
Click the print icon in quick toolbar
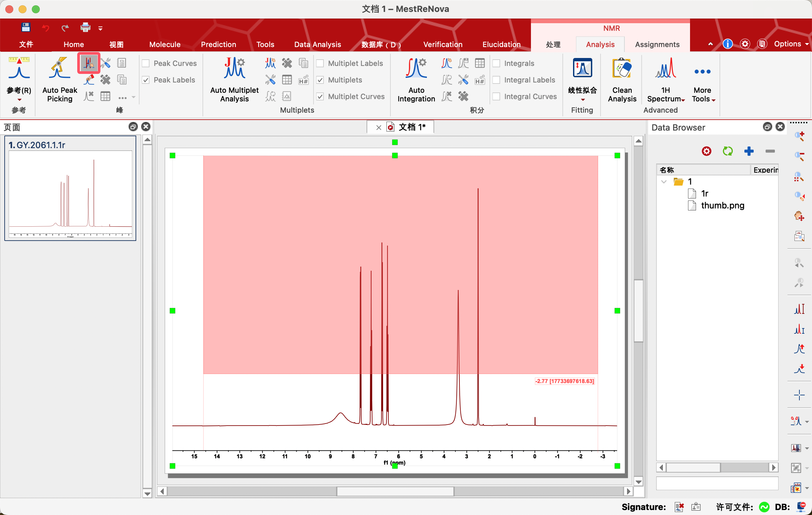(85, 27)
